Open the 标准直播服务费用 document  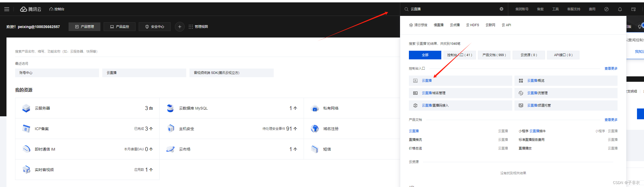click(x=531, y=140)
